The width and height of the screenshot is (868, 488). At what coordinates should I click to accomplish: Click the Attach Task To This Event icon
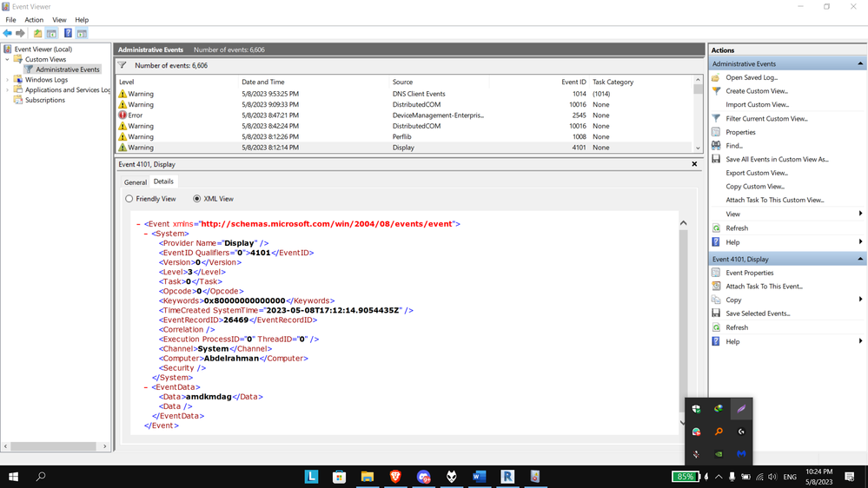716,286
